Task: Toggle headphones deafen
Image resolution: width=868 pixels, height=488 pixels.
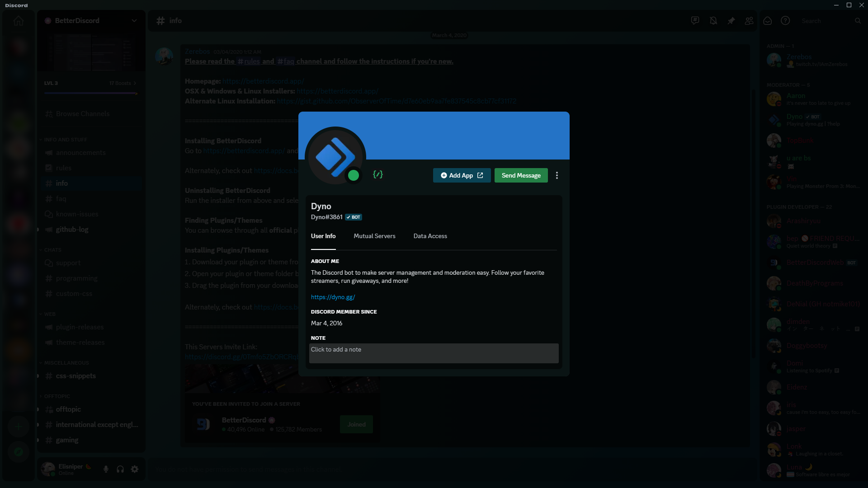Action: coord(120,469)
